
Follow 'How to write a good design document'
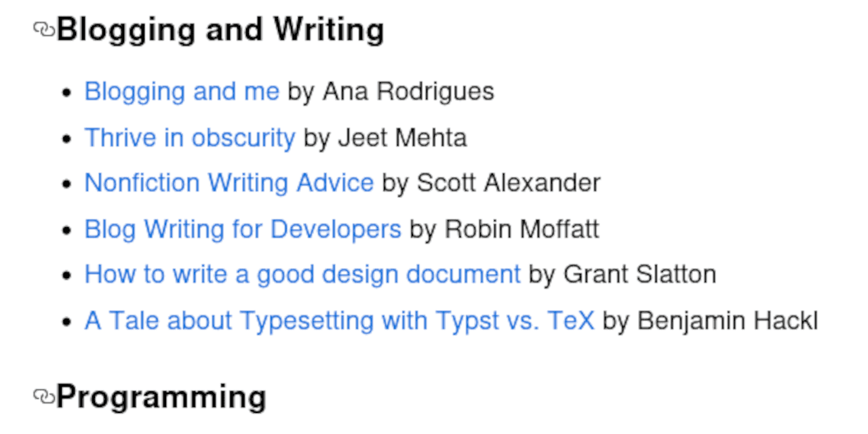pos(302,275)
